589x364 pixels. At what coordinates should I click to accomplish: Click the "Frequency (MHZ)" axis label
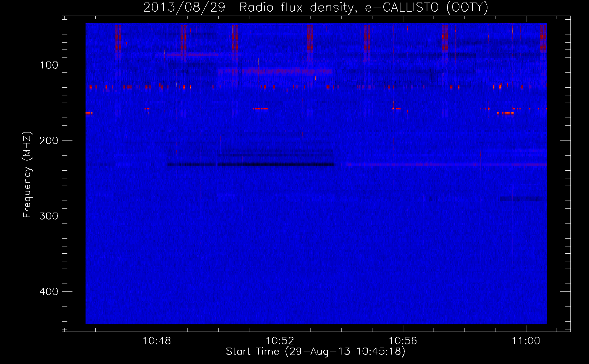(x=27, y=175)
